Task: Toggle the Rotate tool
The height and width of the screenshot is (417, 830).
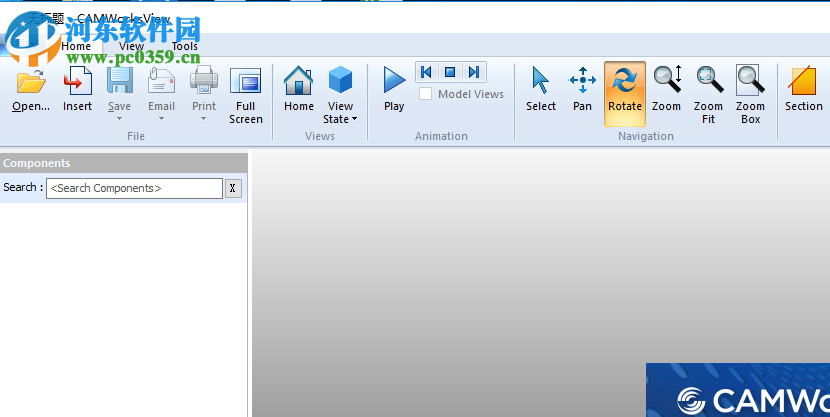Action: (625, 93)
